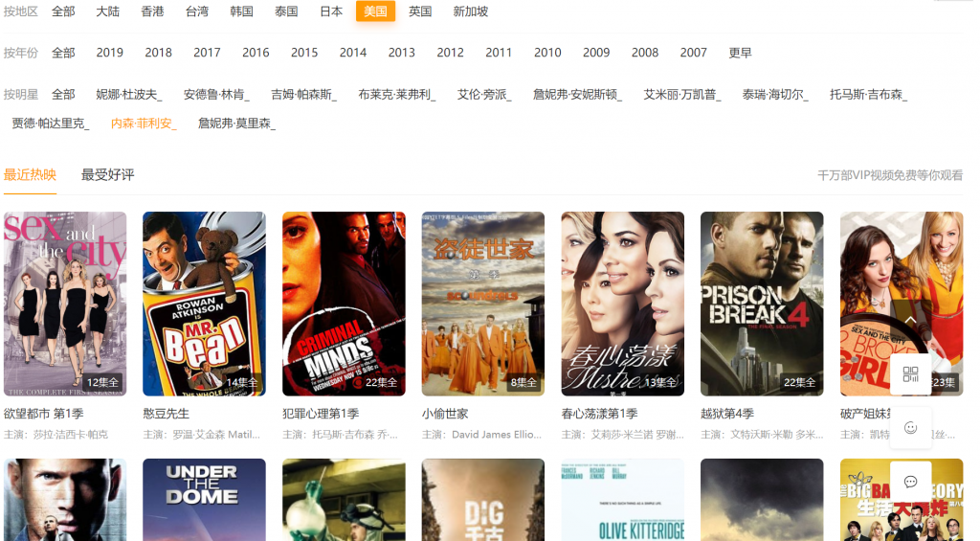Image resolution: width=980 pixels, height=541 pixels.
Task: Choose 全部 in the star filter row
Action: point(63,95)
